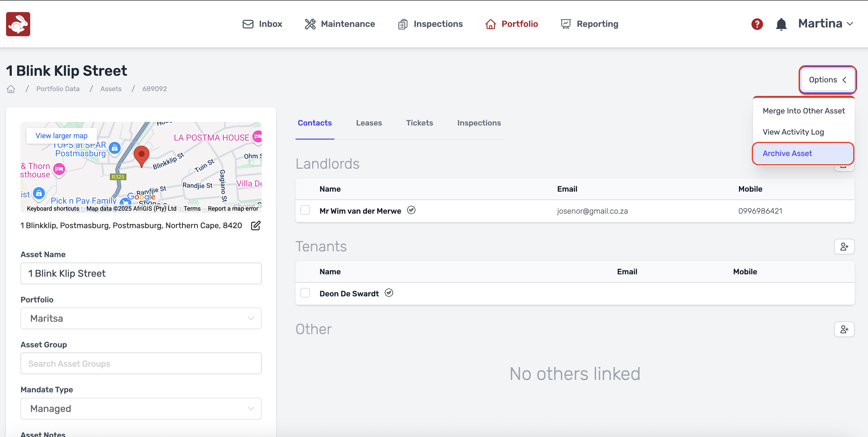Screen dimensions: 868x437
Task: Click add tenant contact icon
Action: (844, 247)
